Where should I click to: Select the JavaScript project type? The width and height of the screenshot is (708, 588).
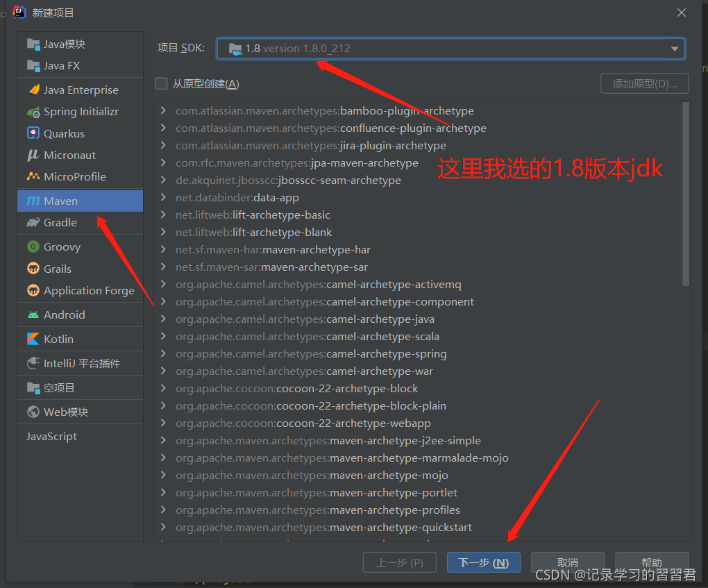coord(81,436)
